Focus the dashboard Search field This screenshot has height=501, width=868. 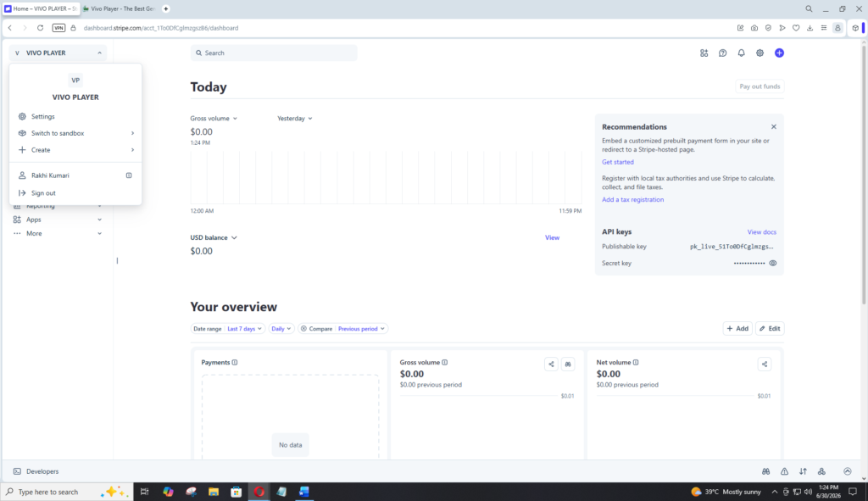(274, 53)
